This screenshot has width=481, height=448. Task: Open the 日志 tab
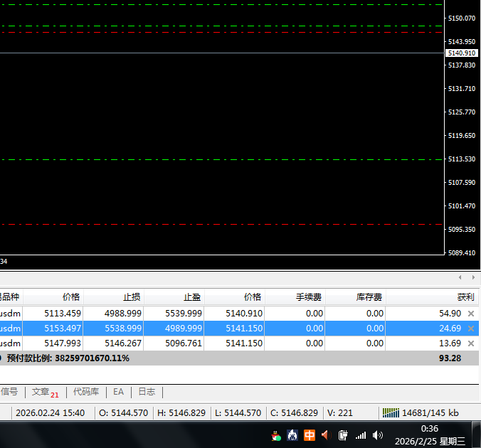tap(147, 392)
